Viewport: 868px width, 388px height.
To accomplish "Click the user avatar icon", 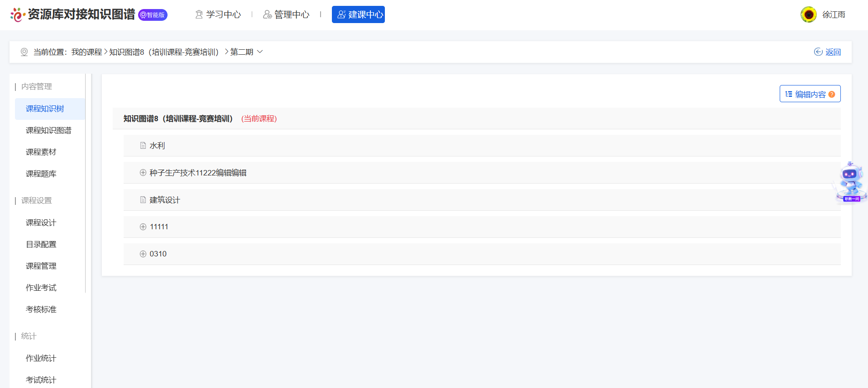I will tap(808, 14).
